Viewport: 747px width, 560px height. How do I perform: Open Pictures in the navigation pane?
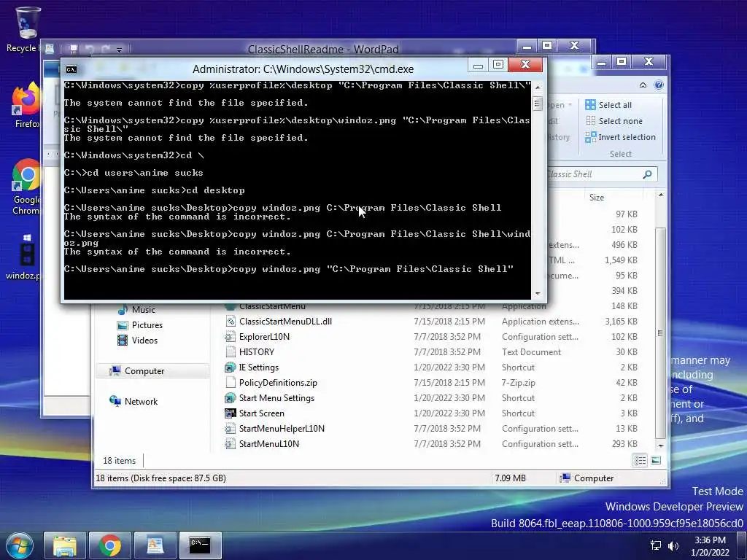139,324
